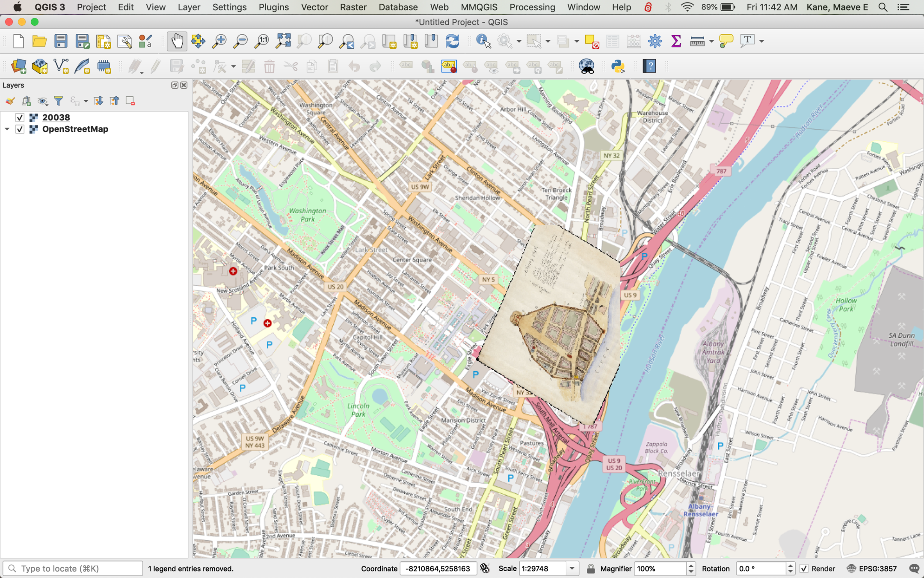The height and width of the screenshot is (578, 924).
Task: Uncheck the OpenStreetMap layer checkbox
Action: tap(20, 129)
